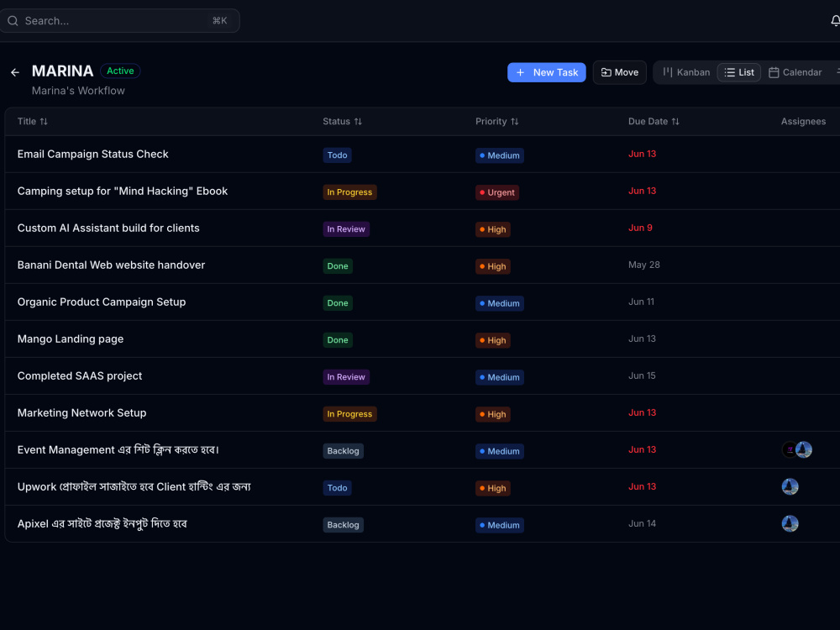Switch to Calendar view
Viewport: 840px width, 630px height.
pyautogui.click(x=795, y=72)
